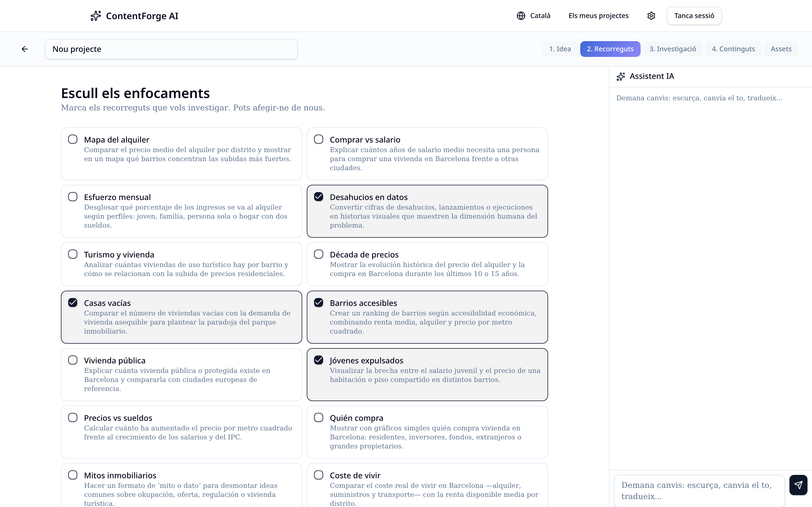
Task: Send message with paper plane icon
Action: [798, 485]
